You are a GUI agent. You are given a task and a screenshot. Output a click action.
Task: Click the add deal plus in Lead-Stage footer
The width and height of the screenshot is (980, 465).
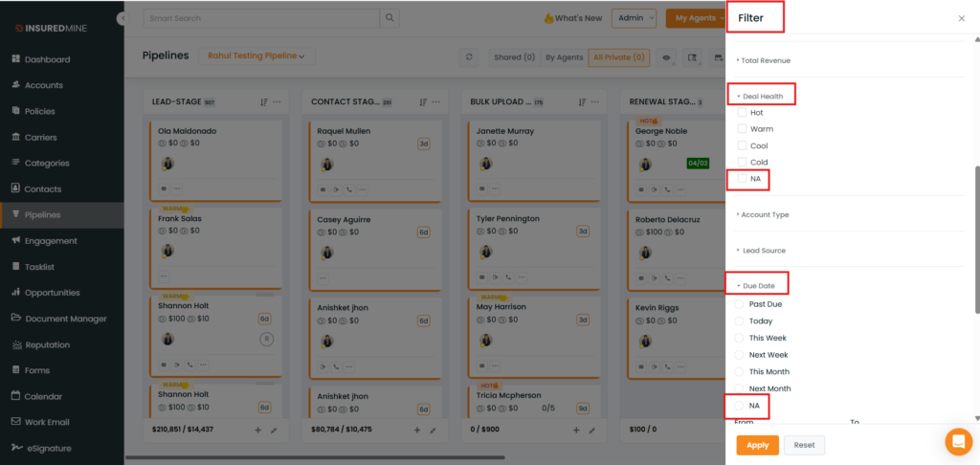[x=257, y=431]
